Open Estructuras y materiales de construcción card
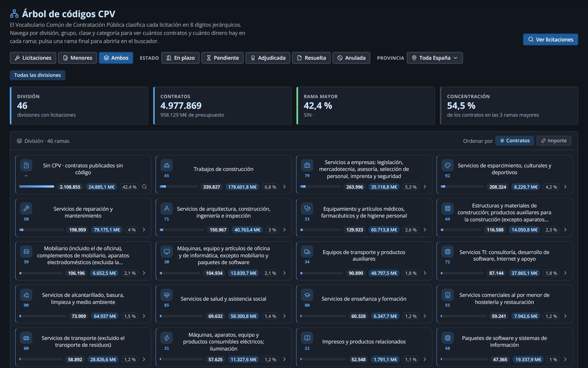This screenshot has width=588, height=368. pyautogui.click(x=504, y=218)
